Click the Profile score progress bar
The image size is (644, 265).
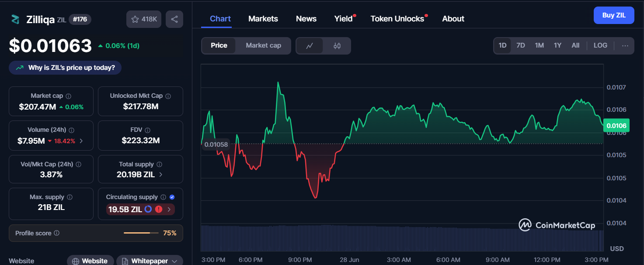[x=141, y=233]
